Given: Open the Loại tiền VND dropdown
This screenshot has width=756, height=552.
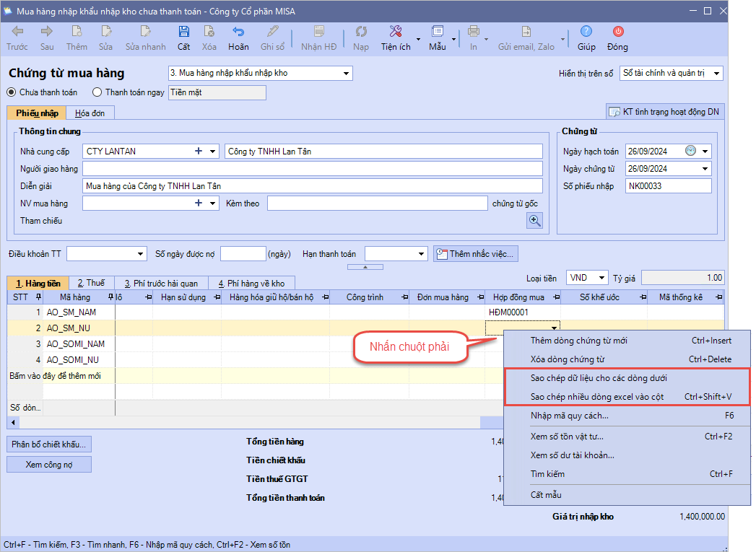Looking at the screenshot, I should (x=601, y=278).
